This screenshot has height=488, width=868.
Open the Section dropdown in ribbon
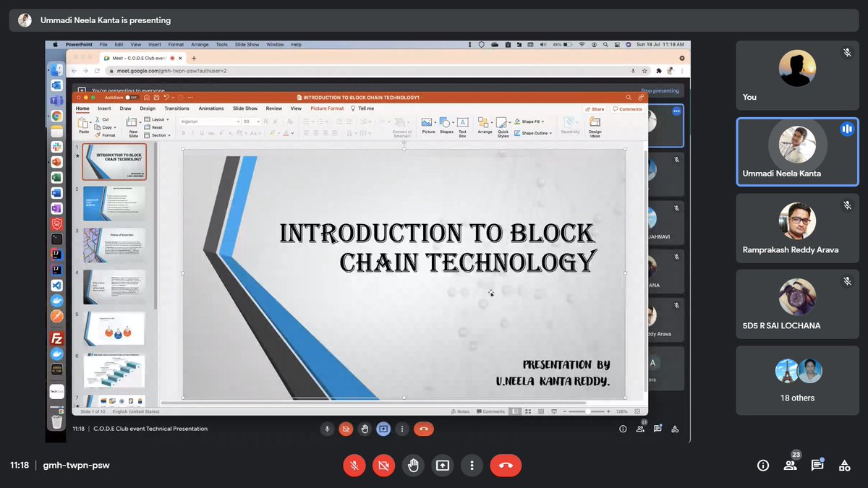click(x=158, y=135)
